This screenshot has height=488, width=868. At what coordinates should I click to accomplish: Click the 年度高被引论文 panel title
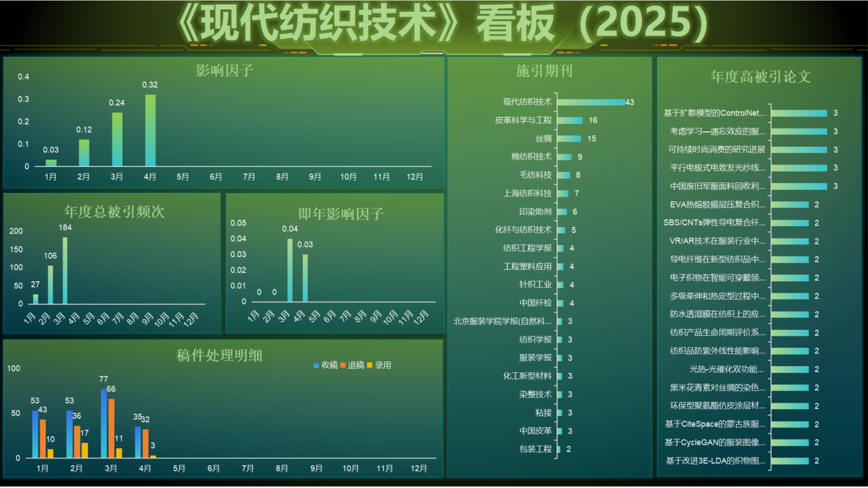point(760,76)
